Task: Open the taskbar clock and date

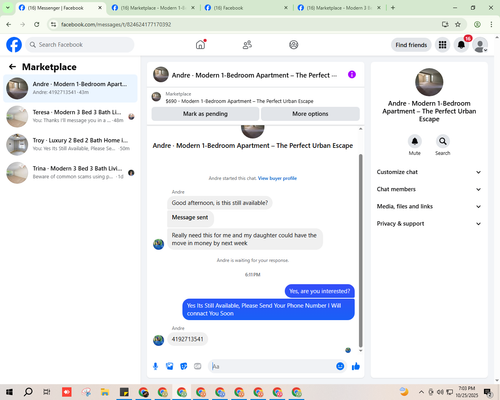Action: (x=467, y=392)
